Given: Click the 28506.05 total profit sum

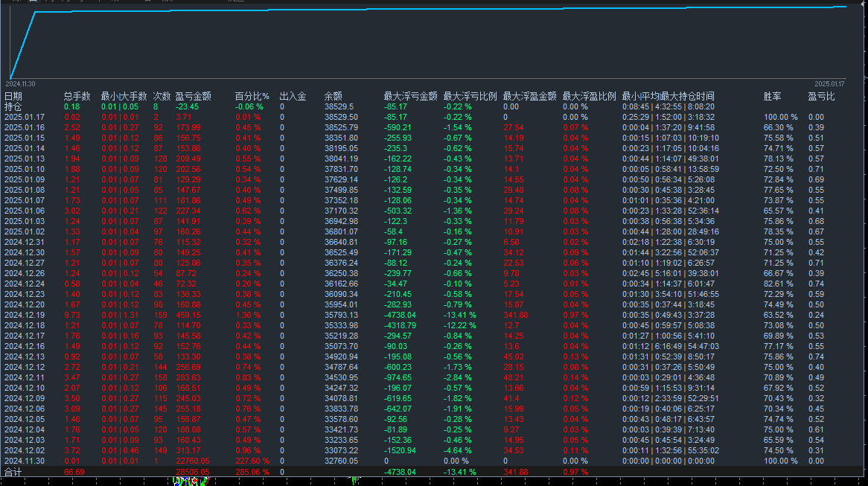Looking at the screenshot, I should [x=193, y=472].
